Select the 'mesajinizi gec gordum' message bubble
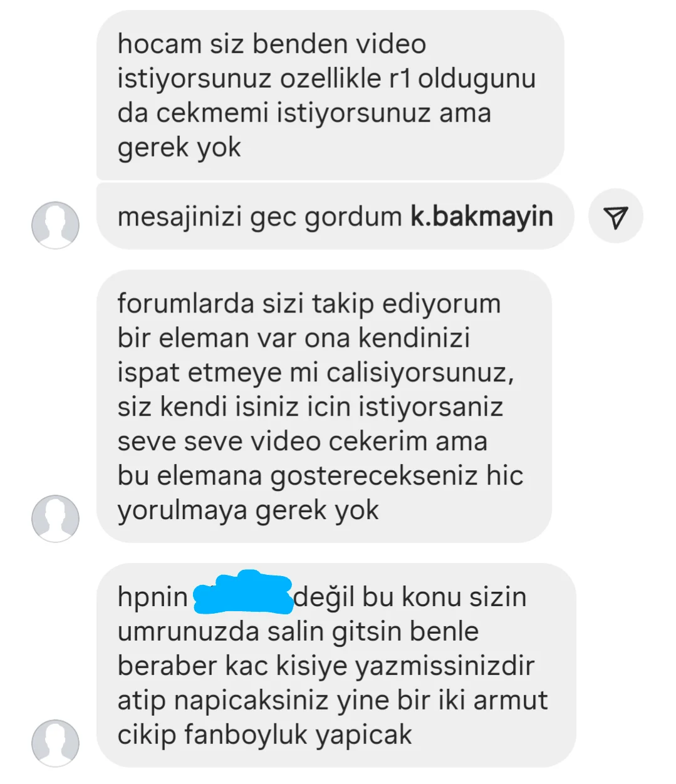The image size is (676, 784). pyautogui.click(x=335, y=217)
